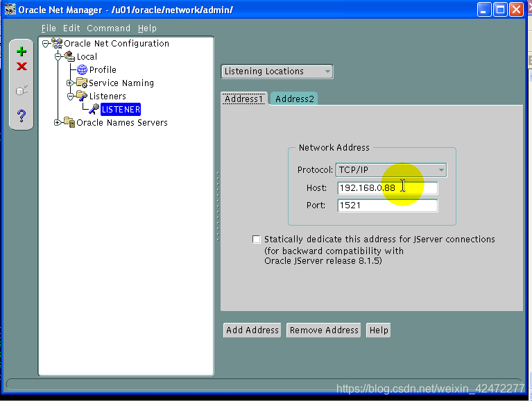Collapse the Oracle Net Configuration tree node
532x402 pixels.
tap(45, 44)
